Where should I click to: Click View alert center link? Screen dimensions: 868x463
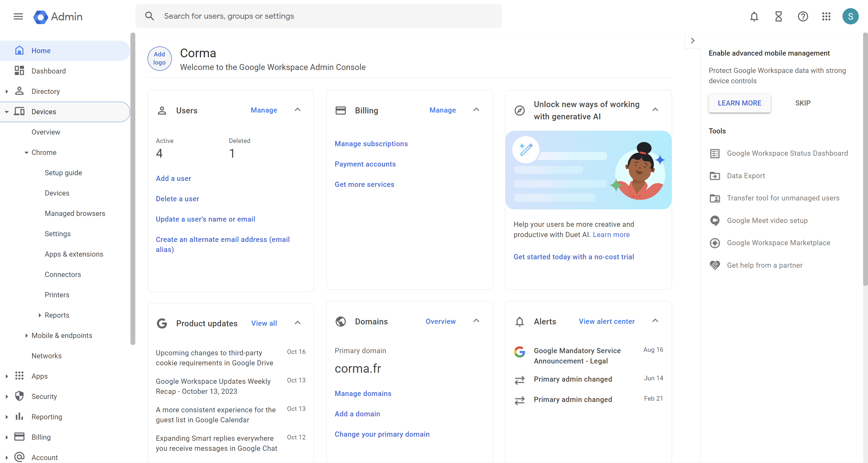607,321
